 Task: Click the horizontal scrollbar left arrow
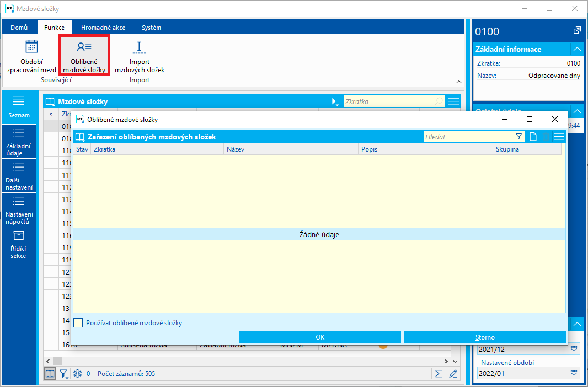[x=48, y=362]
